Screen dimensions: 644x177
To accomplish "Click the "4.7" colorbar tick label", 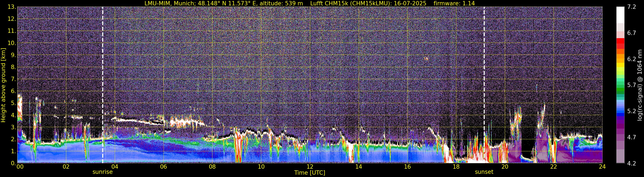I will pyautogui.click(x=632, y=137).
